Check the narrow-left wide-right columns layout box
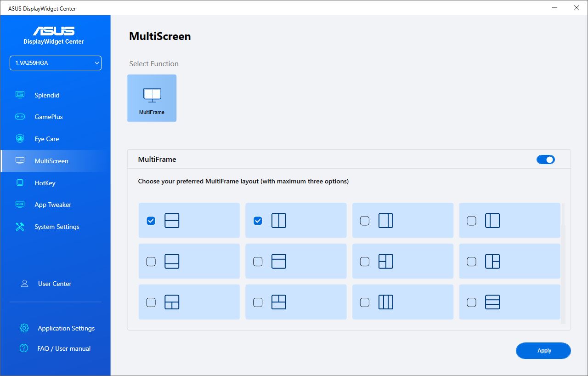Viewport: 588px width, 376px height. click(471, 221)
